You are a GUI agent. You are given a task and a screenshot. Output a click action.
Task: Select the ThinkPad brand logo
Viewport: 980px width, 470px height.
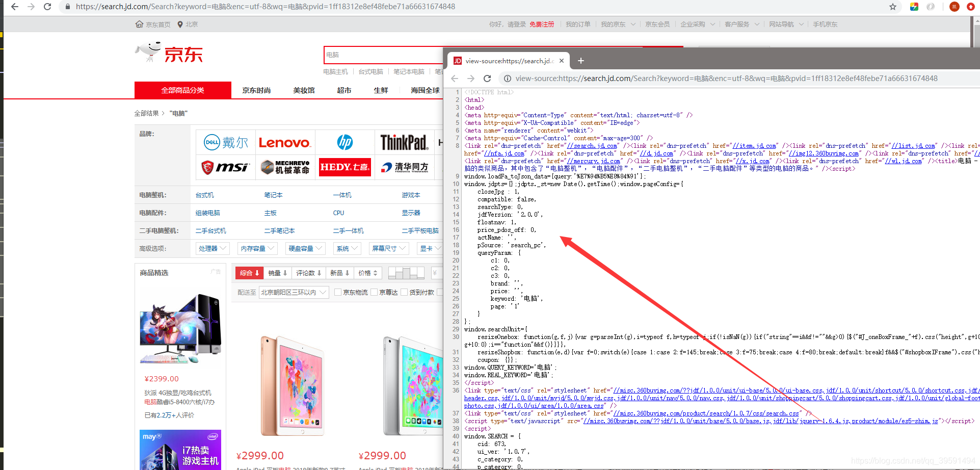pyautogui.click(x=404, y=142)
